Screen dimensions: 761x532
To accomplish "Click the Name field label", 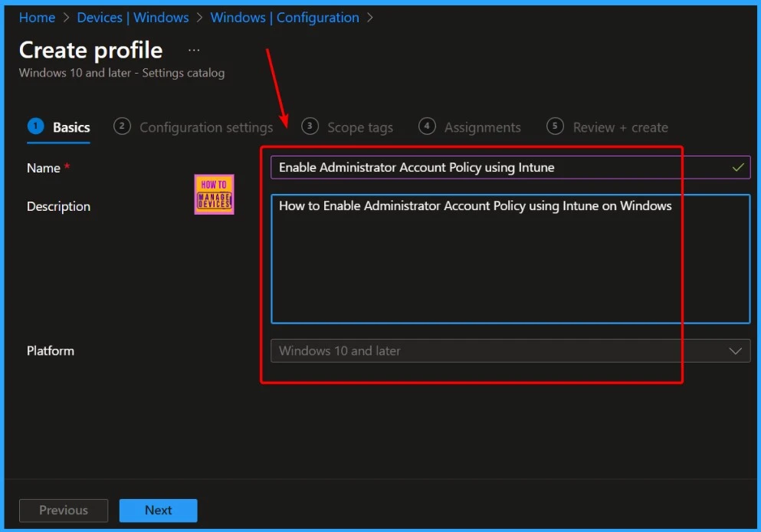I will point(44,168).
